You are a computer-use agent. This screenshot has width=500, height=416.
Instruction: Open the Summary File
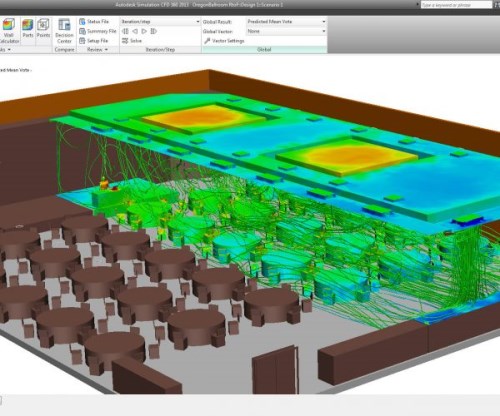[x=98, y=31]
